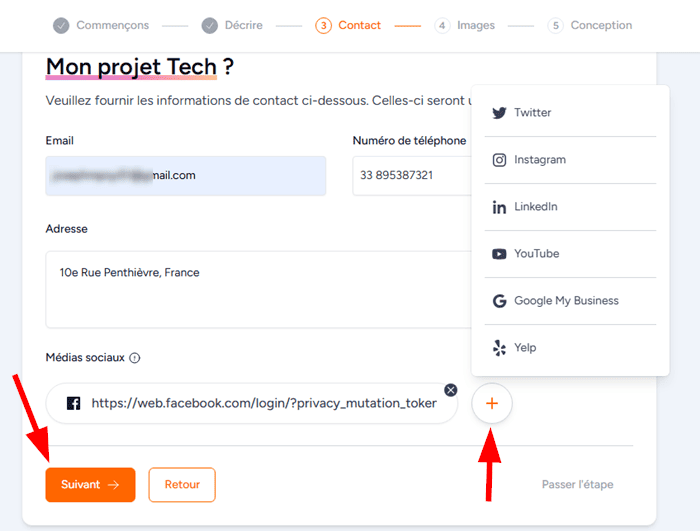Click into the Numéro de téléphone field
The width and height of the screenshot is (700, 531).
(411, 176)
